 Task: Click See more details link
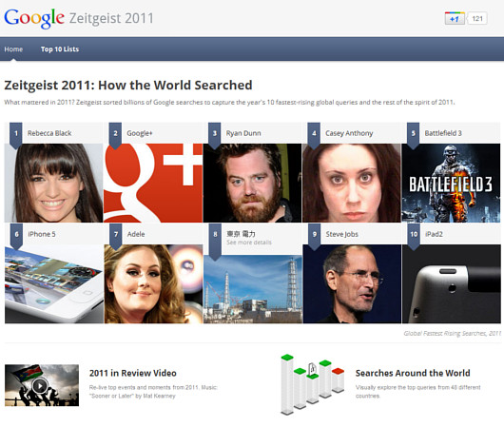pyautogui.click(x=249, y=243)
